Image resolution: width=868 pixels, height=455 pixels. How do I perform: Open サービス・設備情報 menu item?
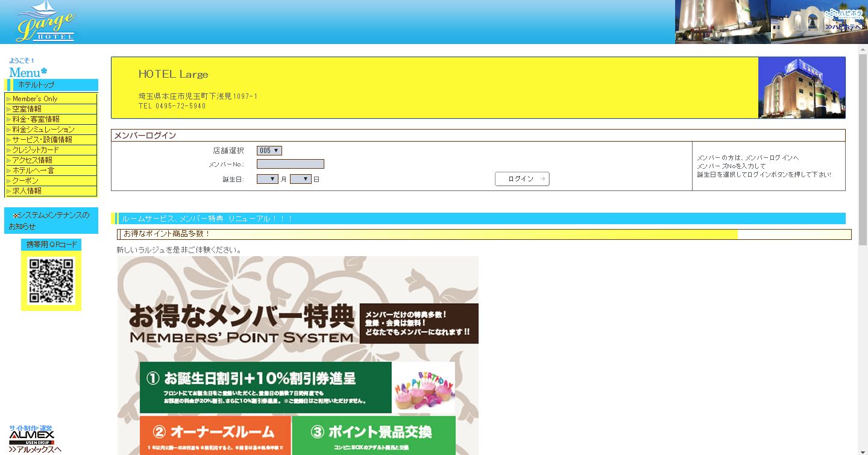[51, 140]
